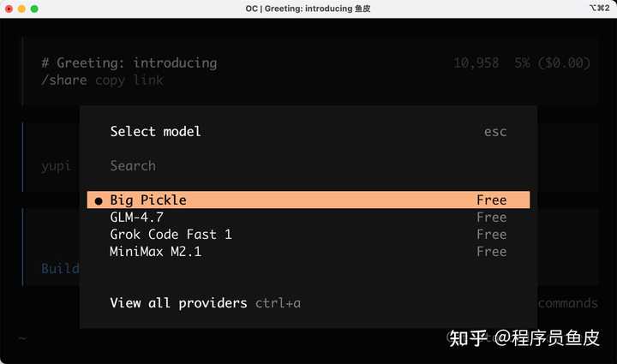617x364 pixels.
Task: Focus the Search field in model dialog
Action: 133,165
